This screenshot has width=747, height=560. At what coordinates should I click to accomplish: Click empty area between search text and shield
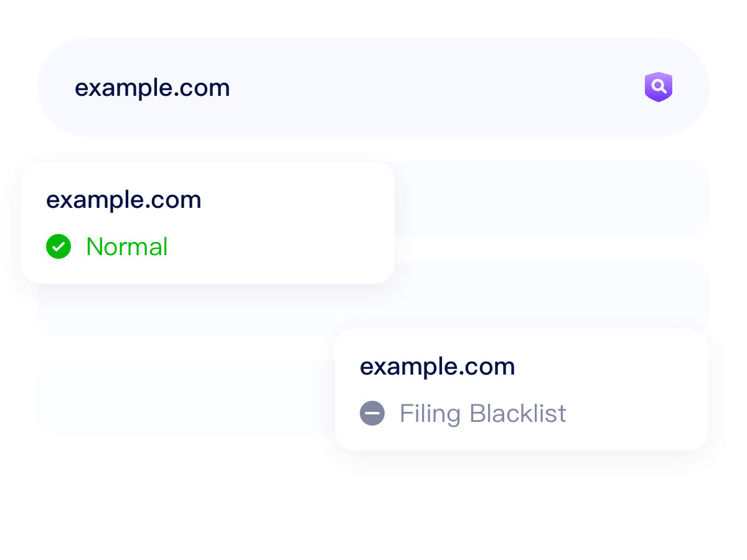pyautogui.click(x=436, y=87)
